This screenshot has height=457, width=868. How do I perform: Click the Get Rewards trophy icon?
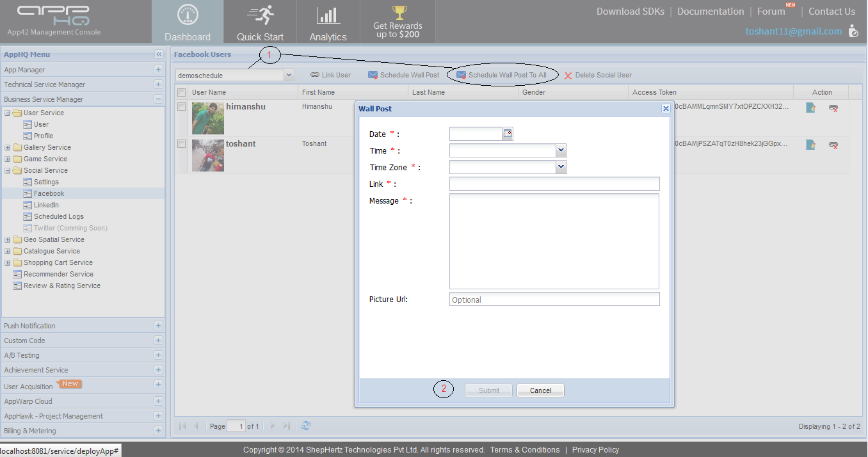coord(399,13)
